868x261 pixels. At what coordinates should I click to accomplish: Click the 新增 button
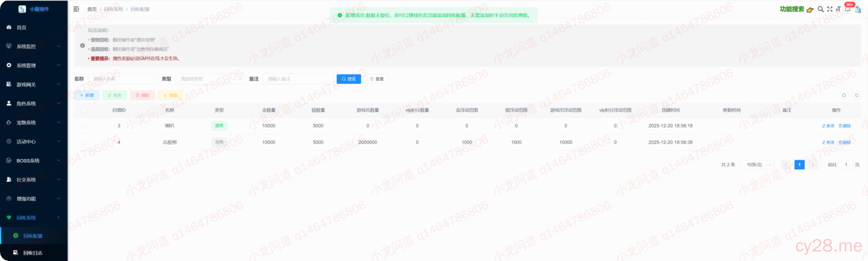click(87, 95)
